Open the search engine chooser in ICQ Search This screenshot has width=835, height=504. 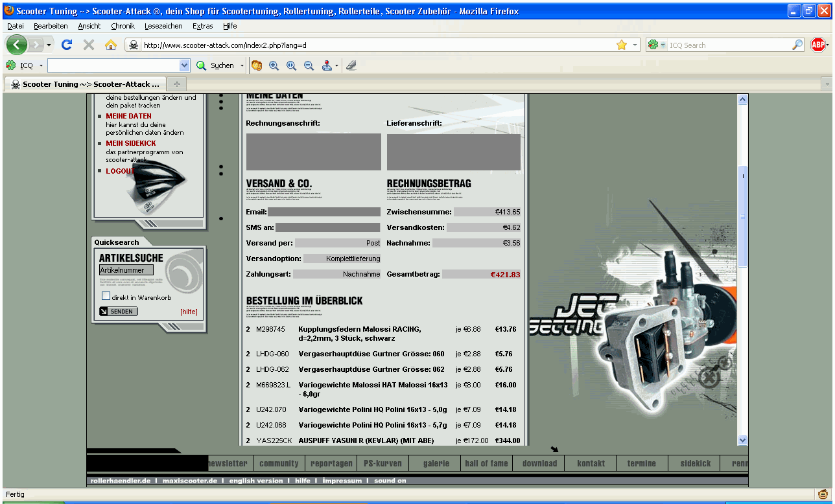(663, 45)
